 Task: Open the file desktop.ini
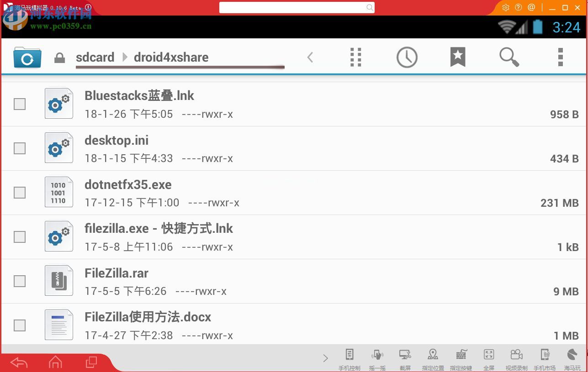(x=294, y=148)
